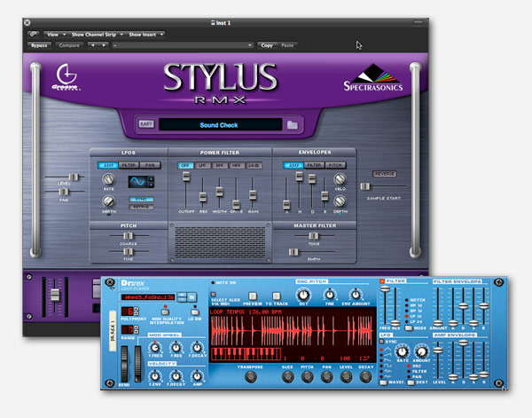
Task: Toggle the Dr.Rex Filter on/off button
Action: point(382,281)
